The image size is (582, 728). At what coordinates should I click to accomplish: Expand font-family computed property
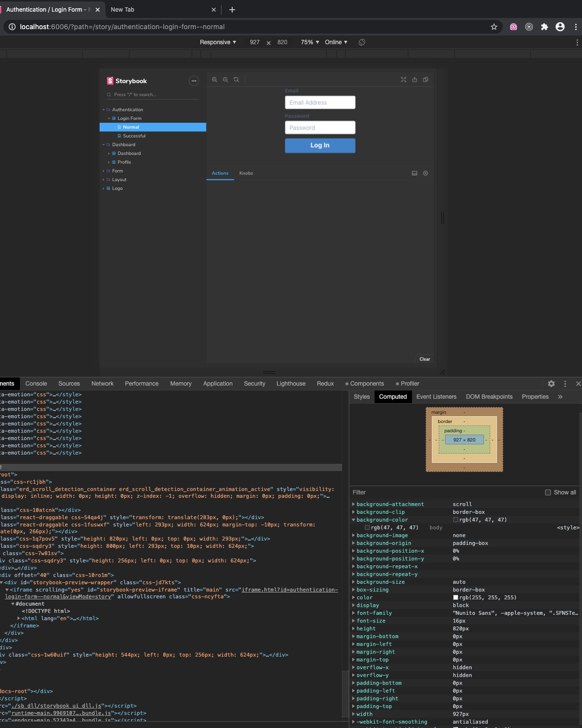pos(353,613)
